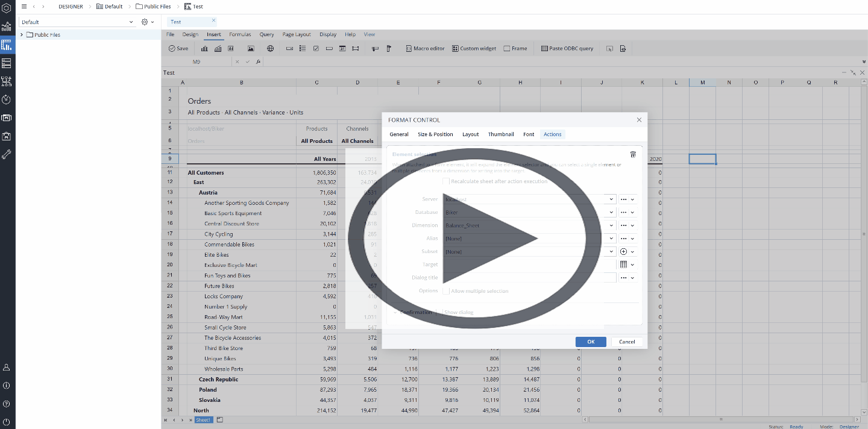
Task: Insert a Frame element
Action: 515,48
